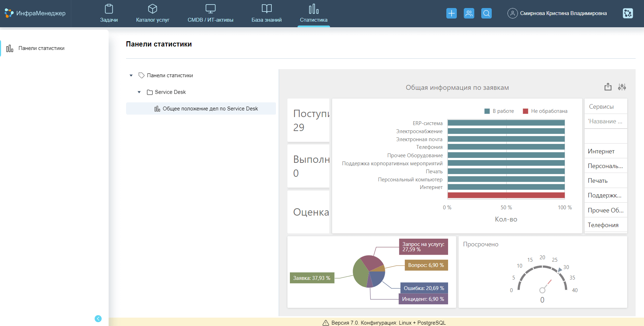The width and height of the screenshot is (644, 326).
Task: Collapse the Панели статистики tree node
Action: pos(131,75)
